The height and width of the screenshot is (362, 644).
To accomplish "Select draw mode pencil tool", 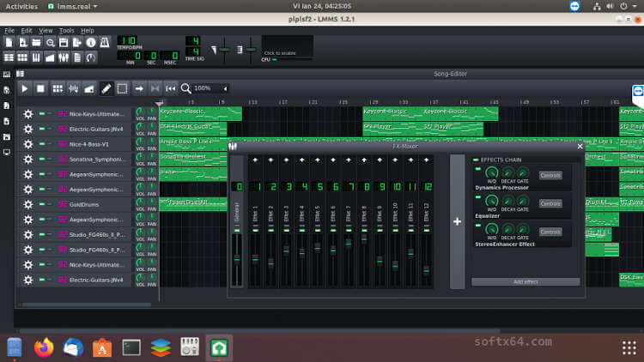I will [106, 88].
